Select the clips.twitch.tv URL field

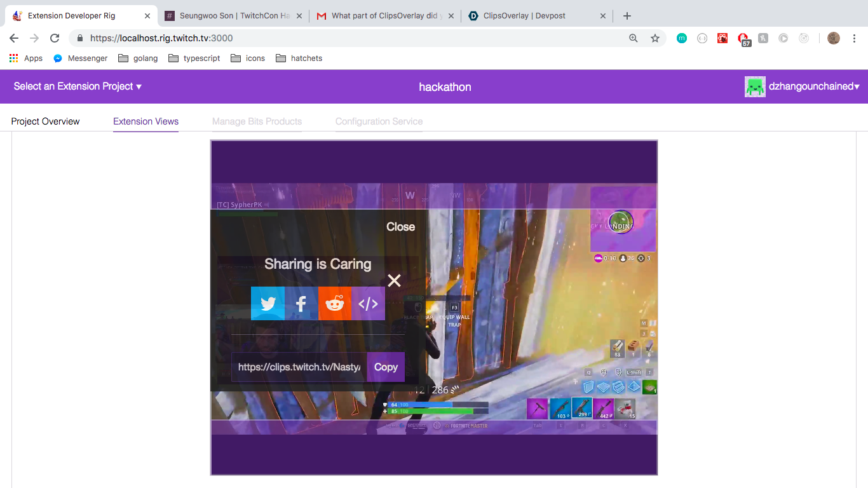[299, 367]
